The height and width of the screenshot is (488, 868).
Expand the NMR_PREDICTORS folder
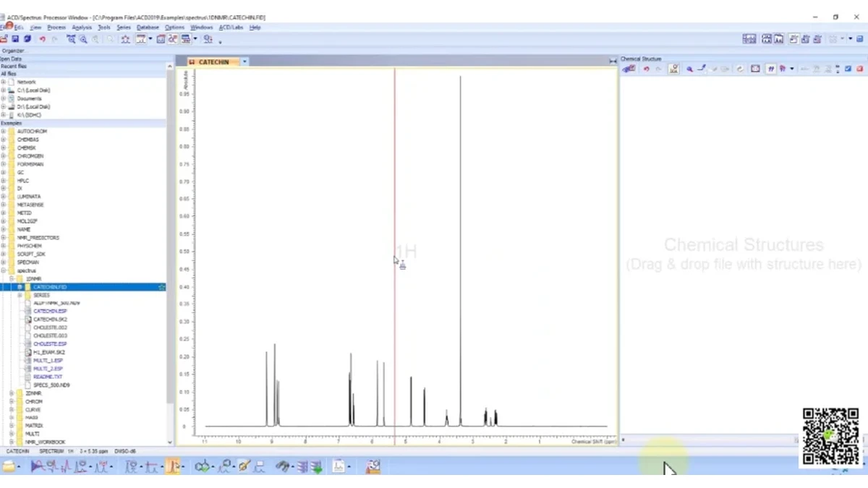click(4, 237)
